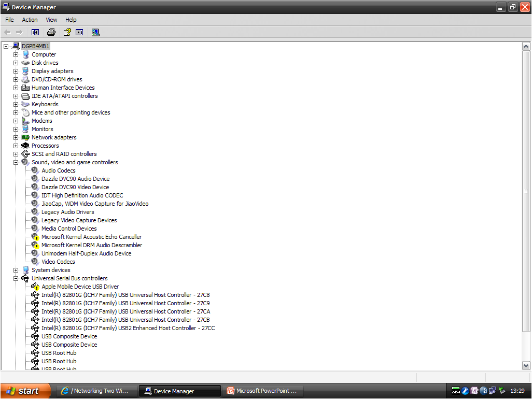Click the network connection tray icon
Image resolution: width=532 pixels, height=399 pixels.
(492, 391)
